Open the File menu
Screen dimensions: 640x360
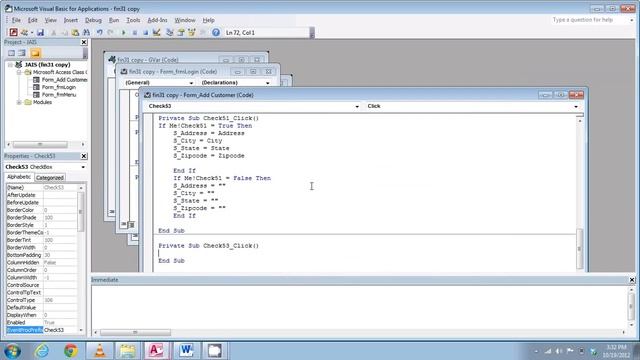point(16,20)
